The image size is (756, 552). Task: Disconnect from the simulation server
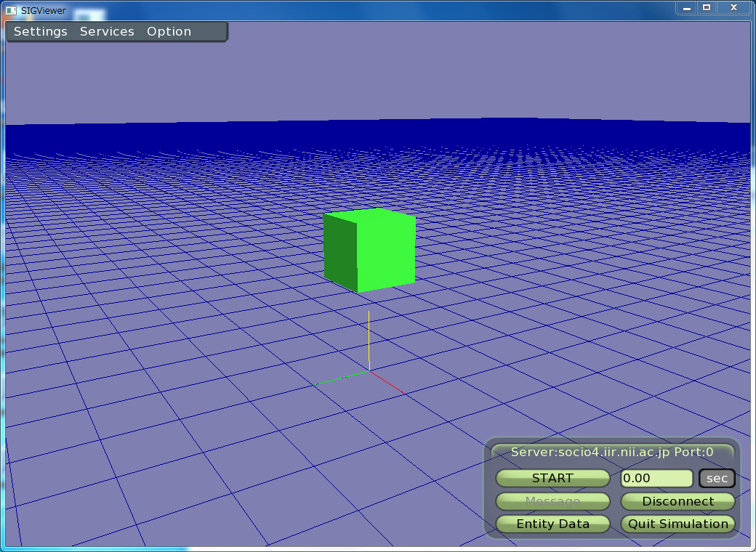(677, 501)
